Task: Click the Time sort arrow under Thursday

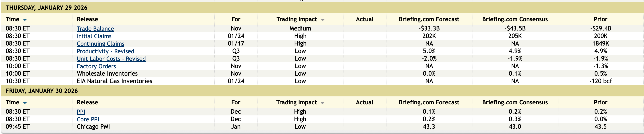Action: 25,20
